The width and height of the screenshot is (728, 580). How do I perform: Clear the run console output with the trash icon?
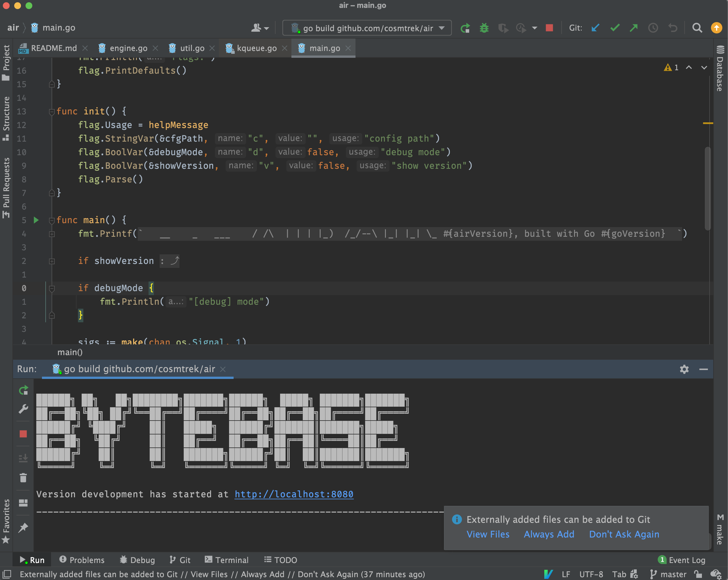pyautogui.click(x=23, y=478)
